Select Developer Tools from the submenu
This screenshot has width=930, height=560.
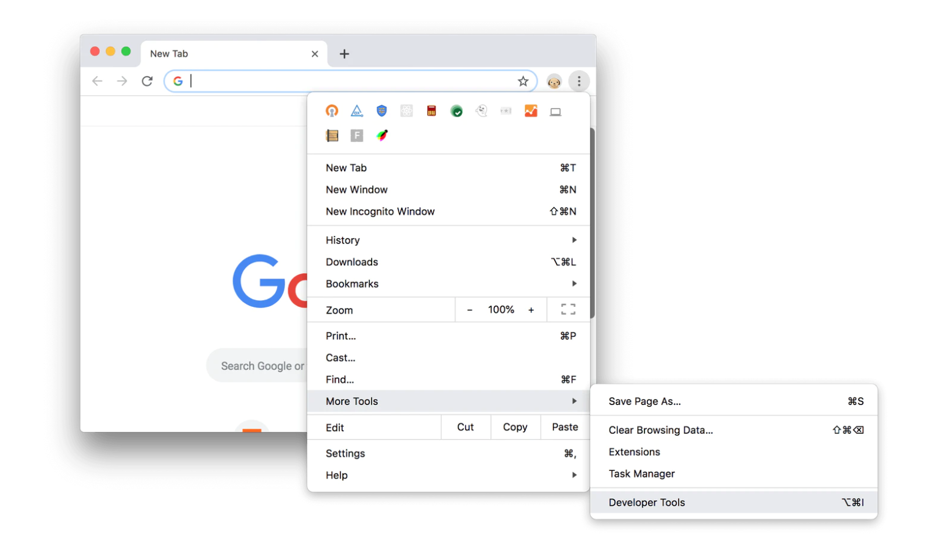[x=647, y=503]
